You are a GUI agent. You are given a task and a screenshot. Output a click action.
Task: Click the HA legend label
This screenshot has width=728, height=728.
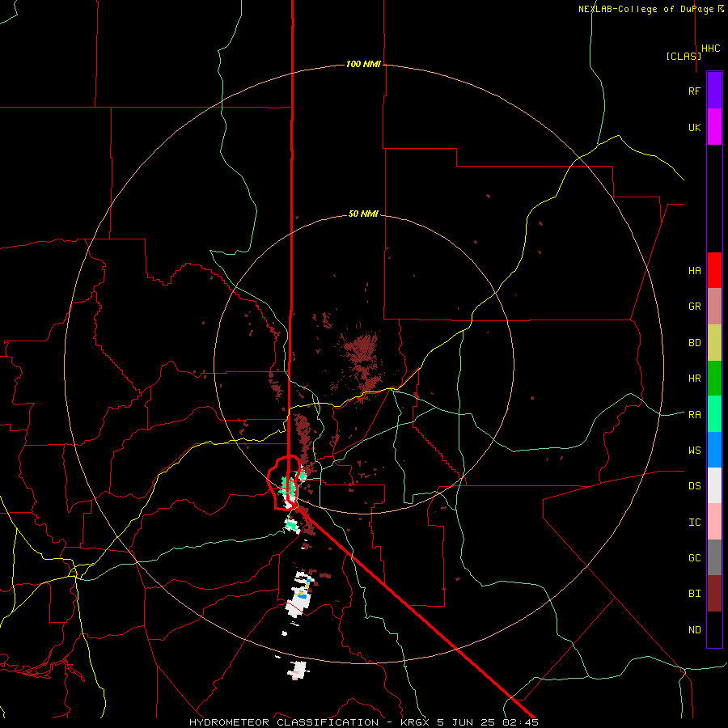(694, 270)
